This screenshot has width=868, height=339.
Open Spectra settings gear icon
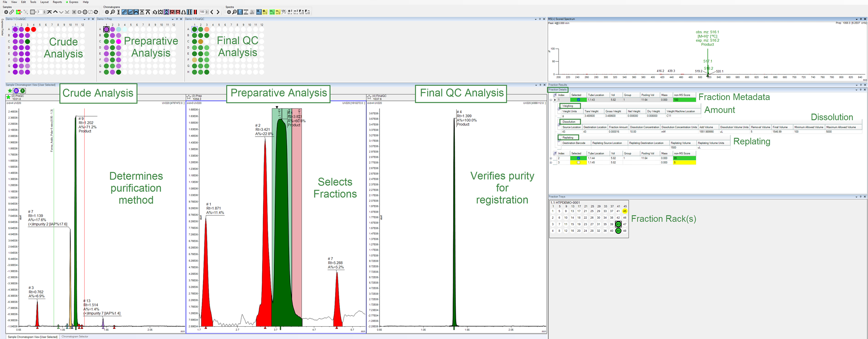[x=229, y=12]
